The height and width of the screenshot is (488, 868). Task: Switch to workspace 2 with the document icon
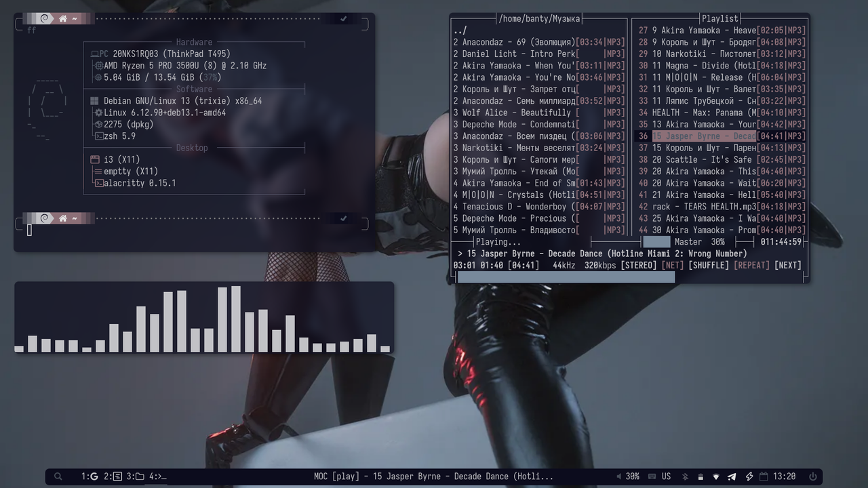coord(113,476)
